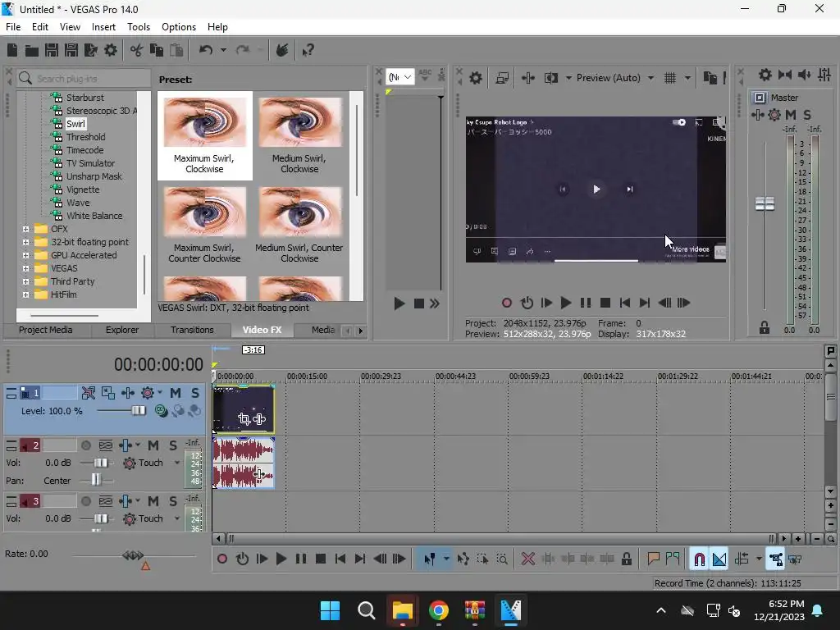840x630 pixels.
Task: Mute video track 1
Action: point(176,393)
